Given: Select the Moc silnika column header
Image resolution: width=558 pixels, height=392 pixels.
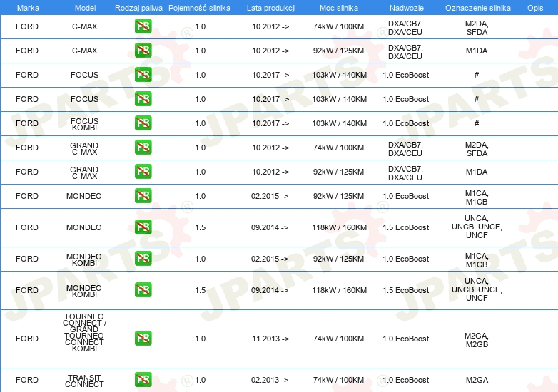Looking at the screenshot, I should (x=340, y=7).
